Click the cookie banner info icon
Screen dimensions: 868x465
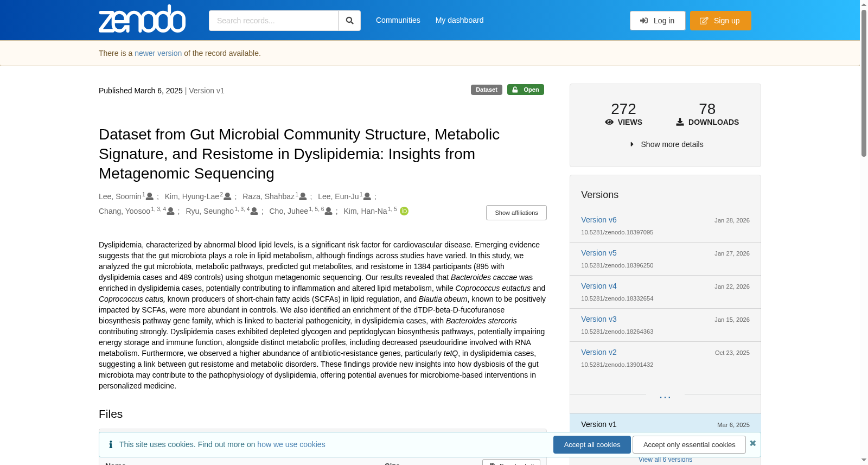[111, 444]
